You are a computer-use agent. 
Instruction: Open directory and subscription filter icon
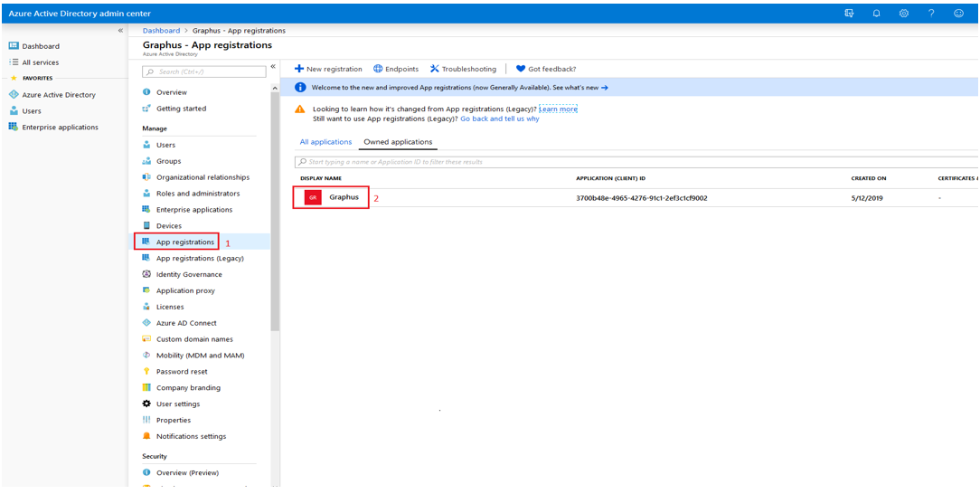849,14
